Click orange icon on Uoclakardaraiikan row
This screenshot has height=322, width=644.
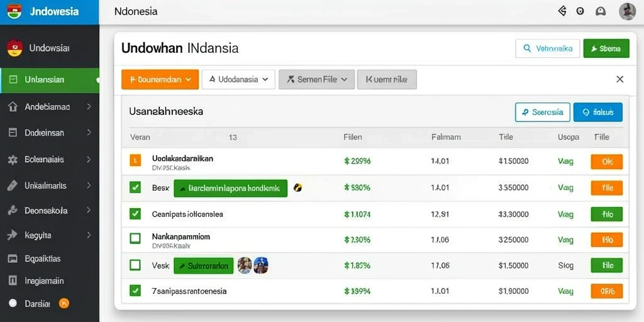point(135,160)
